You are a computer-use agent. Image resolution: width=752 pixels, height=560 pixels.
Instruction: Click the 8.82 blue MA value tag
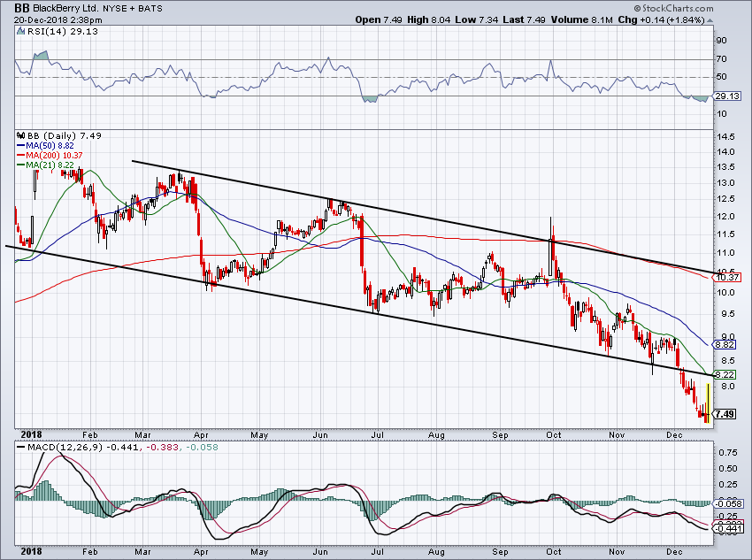(725, 344)
